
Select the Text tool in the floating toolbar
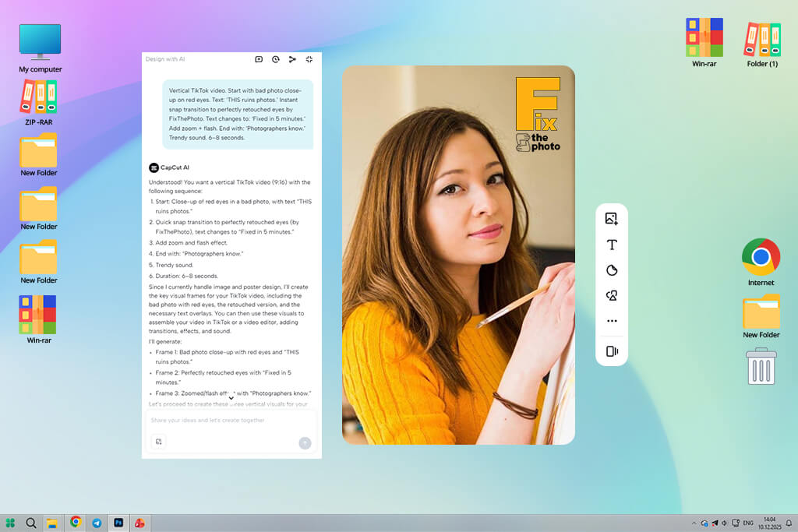(612, 245)
